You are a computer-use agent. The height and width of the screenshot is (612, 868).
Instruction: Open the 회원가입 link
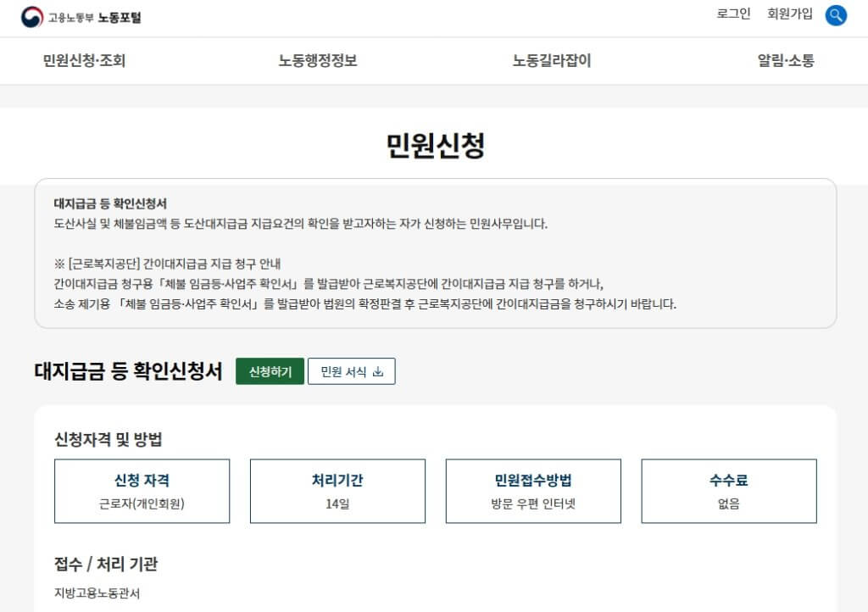pos(790,14)
